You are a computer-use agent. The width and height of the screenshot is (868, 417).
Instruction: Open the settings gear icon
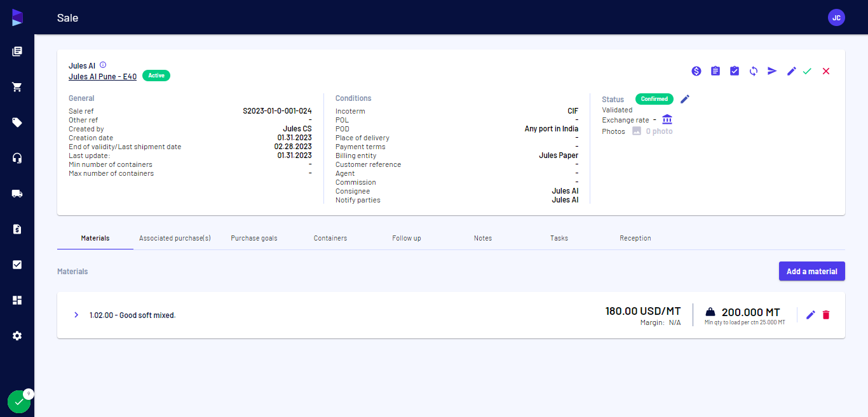coord(17,336)
